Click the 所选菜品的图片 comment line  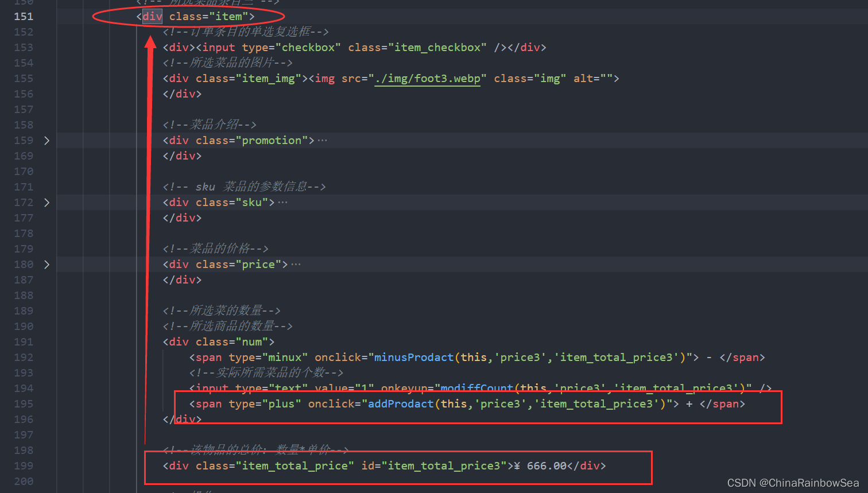coord(228,63)
